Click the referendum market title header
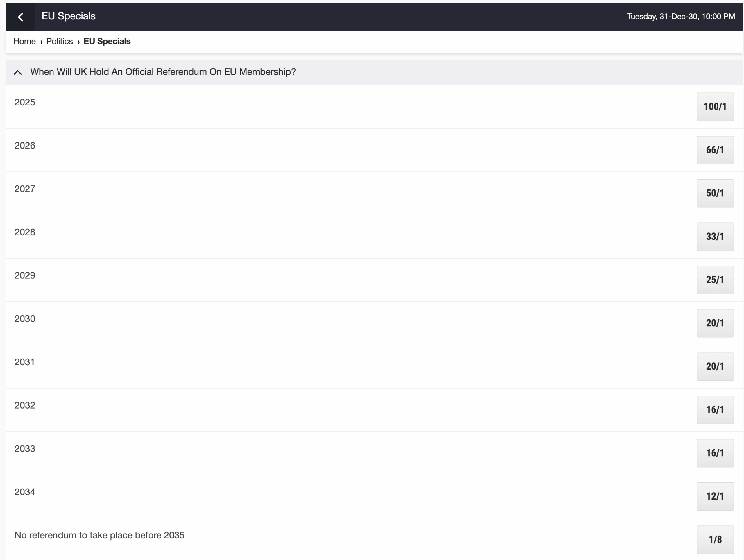 (x=163, y=72)
